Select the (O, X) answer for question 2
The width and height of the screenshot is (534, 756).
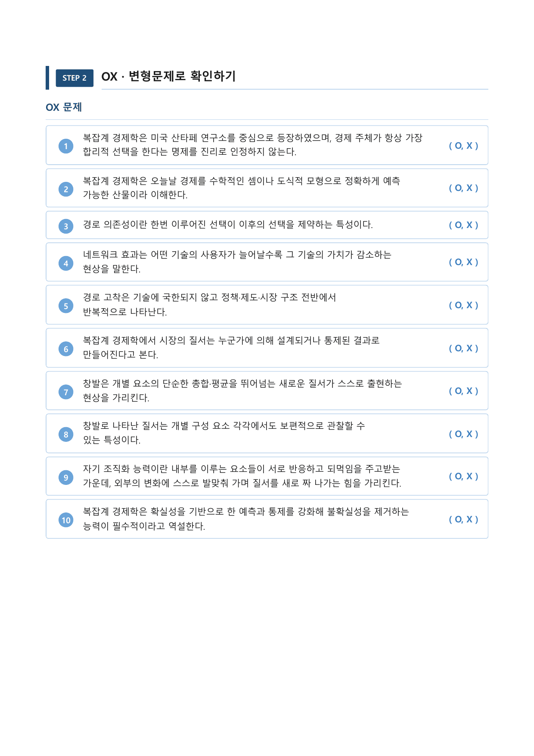(463, 188)
